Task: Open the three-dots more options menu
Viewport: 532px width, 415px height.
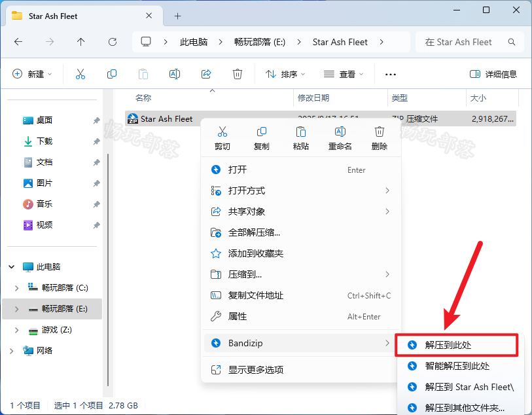Action: tap(391, 75)
